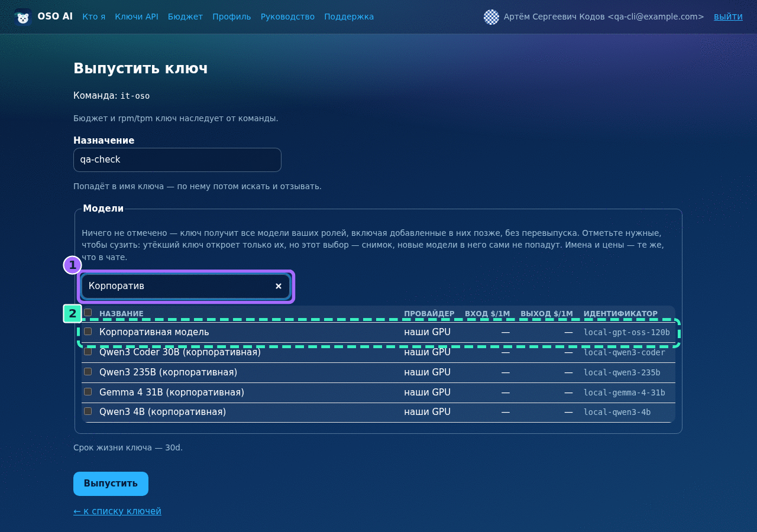Screen dimensions: 757x532
Task: Select the Корпоративная модель row name
Action: (154, 332)
